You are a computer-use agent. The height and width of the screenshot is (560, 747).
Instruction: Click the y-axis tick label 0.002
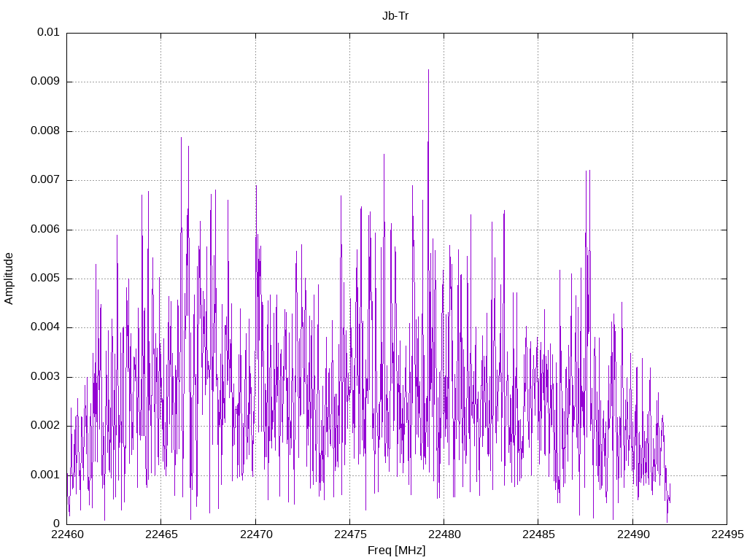click(x=45, y=426)
